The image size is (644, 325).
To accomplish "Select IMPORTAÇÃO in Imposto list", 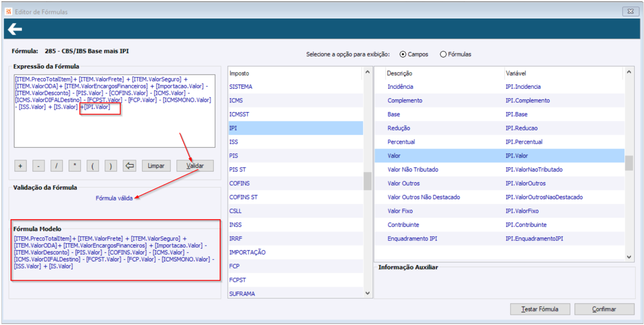I will pos(296,252).
